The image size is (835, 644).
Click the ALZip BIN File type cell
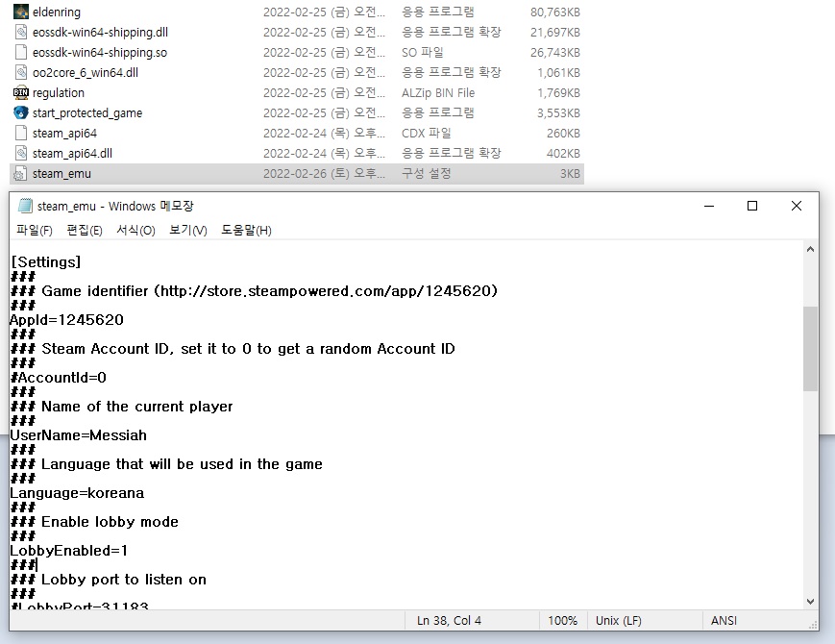click(x=438, y=92)
